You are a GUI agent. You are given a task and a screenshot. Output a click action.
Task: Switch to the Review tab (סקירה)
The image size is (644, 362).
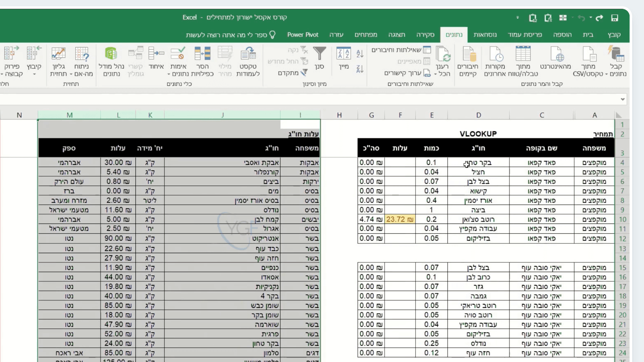[x=426, y=35]
